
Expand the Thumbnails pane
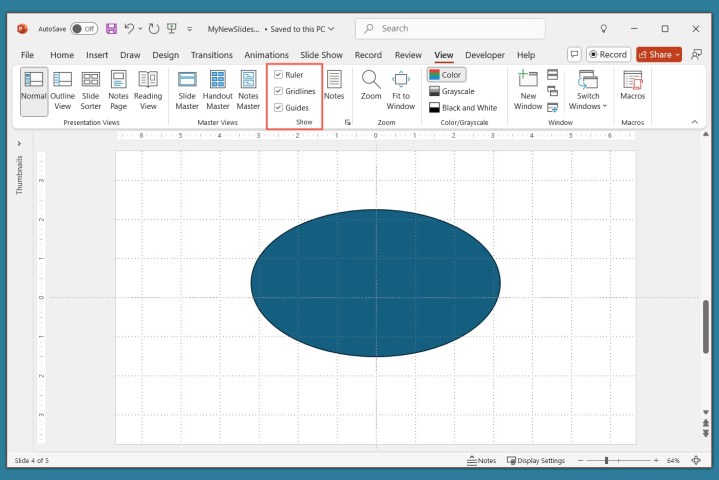(x=20, y=144)
